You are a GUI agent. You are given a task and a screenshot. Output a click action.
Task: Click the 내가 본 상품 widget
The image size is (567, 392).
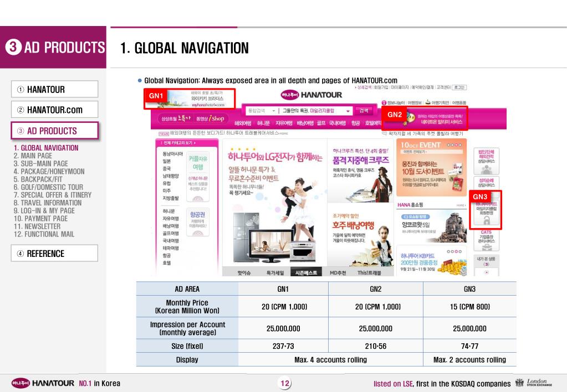click(x=487, y=265)
